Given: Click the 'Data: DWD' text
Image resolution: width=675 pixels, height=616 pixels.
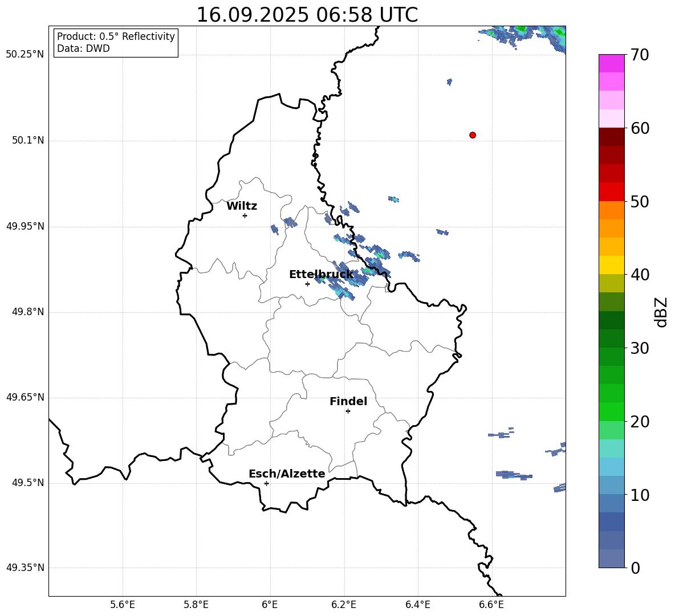Looking at the screenshot, I should pyautogui.click(x=83, y=48).
